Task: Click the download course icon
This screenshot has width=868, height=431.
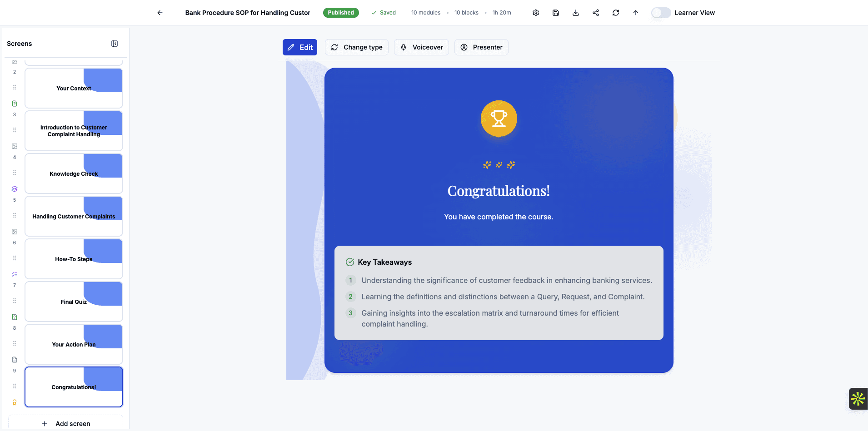Action: click(575, 12)
